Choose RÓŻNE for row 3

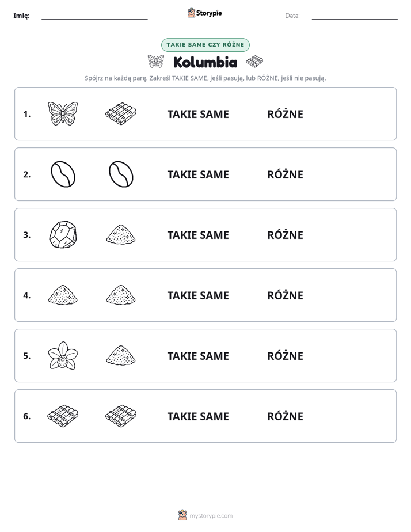pos(285,235)
